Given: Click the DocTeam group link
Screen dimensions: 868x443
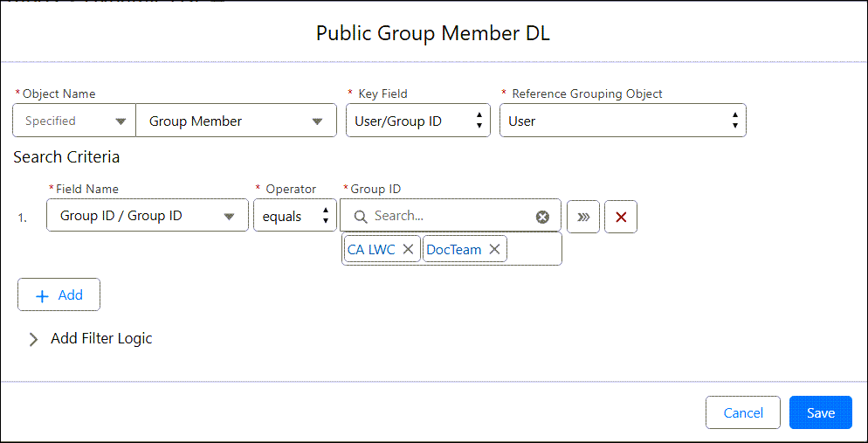Looking at the screenshot, I should coord(454,250).
